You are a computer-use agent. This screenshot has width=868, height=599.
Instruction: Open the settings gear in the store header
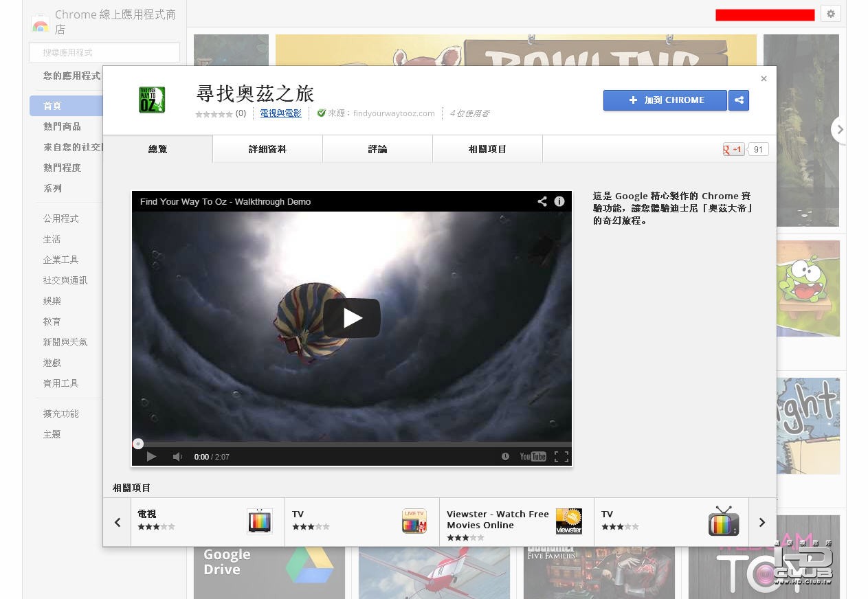831,14
